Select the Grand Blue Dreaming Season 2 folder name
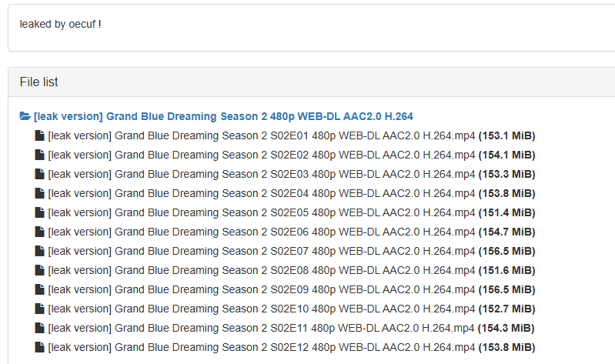This screenshot has height=364, width=615. [x=223, y=116]
